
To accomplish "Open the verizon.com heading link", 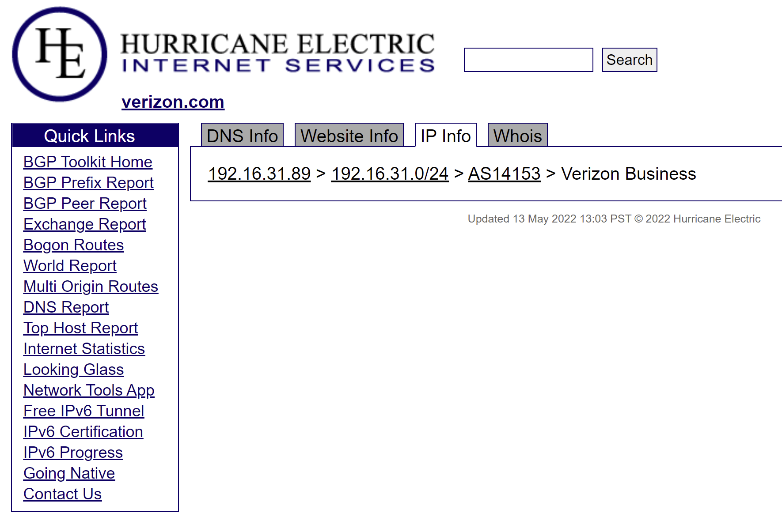I will click(x=173, y=102).
